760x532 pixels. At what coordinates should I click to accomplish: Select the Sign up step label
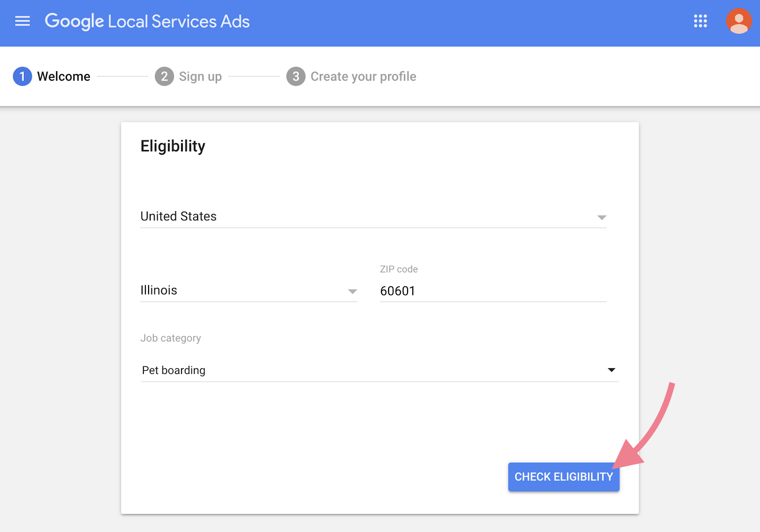pos(200,76)
